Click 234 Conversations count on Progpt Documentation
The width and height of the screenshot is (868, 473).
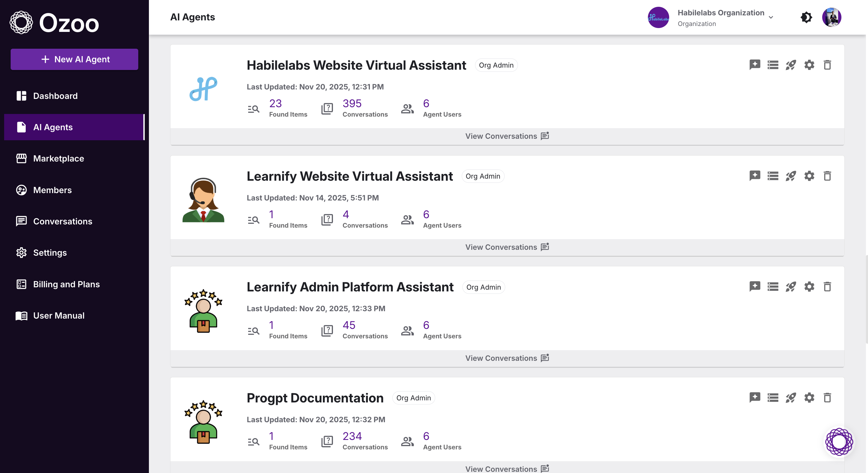click(x=365, y=441)
